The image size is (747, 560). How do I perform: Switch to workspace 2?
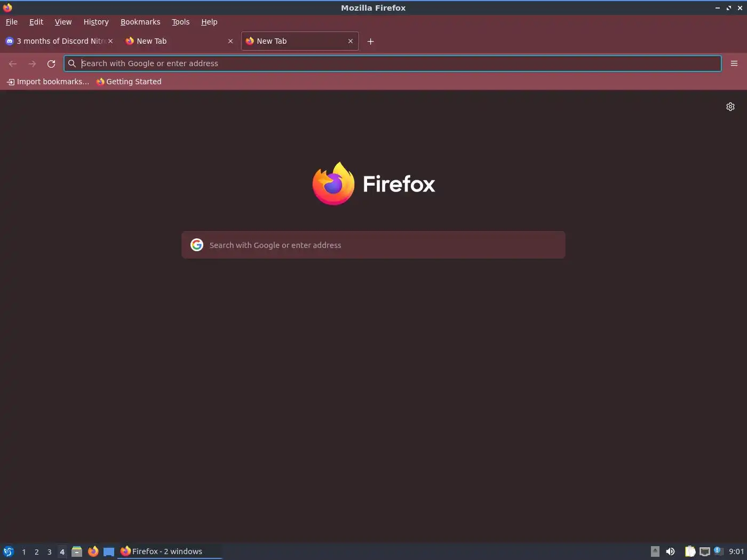(37, 552)
